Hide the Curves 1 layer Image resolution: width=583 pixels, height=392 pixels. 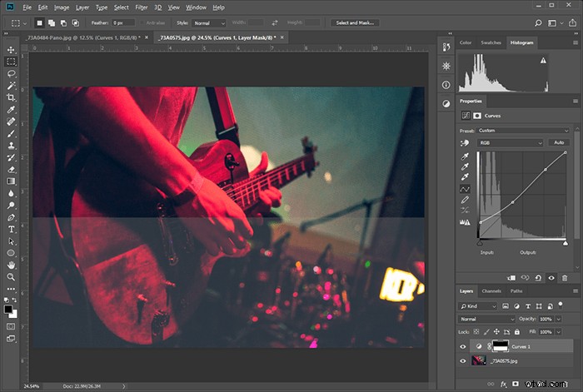coord(463,347)
